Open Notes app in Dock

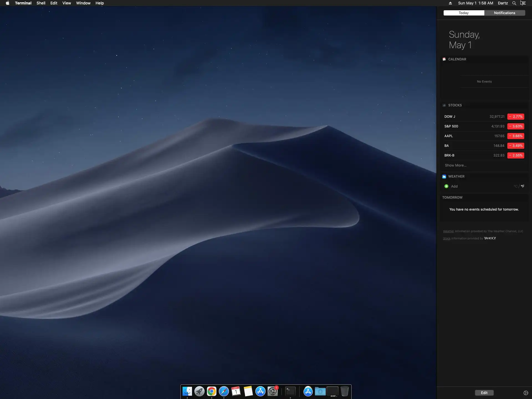click(248, 391)
